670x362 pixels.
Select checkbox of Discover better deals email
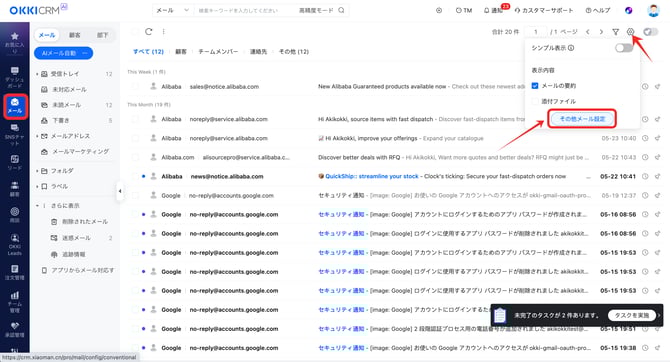point(135,157)
